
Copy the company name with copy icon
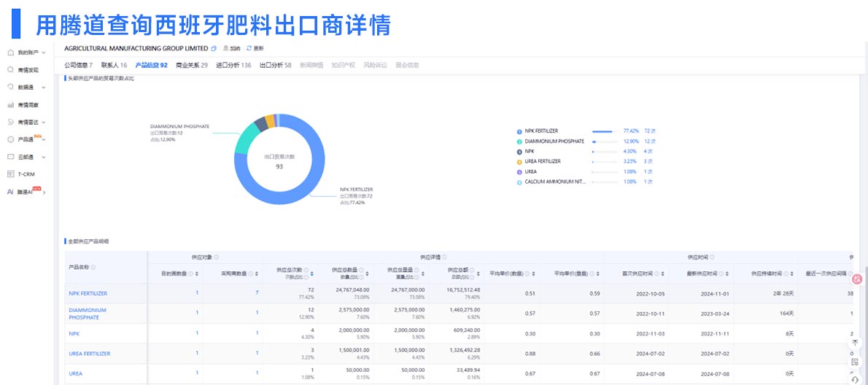(x=214, y=49)
